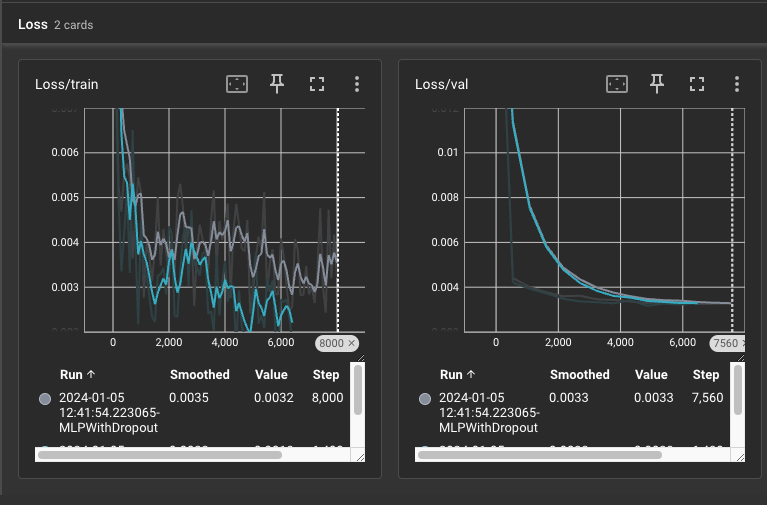Click the white dashed step line in Loss/val chart
767x505 pixels.
coord(732,220)
